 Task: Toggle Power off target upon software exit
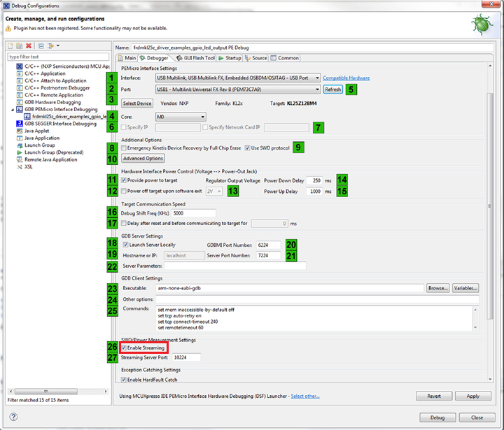click(124, 191)
